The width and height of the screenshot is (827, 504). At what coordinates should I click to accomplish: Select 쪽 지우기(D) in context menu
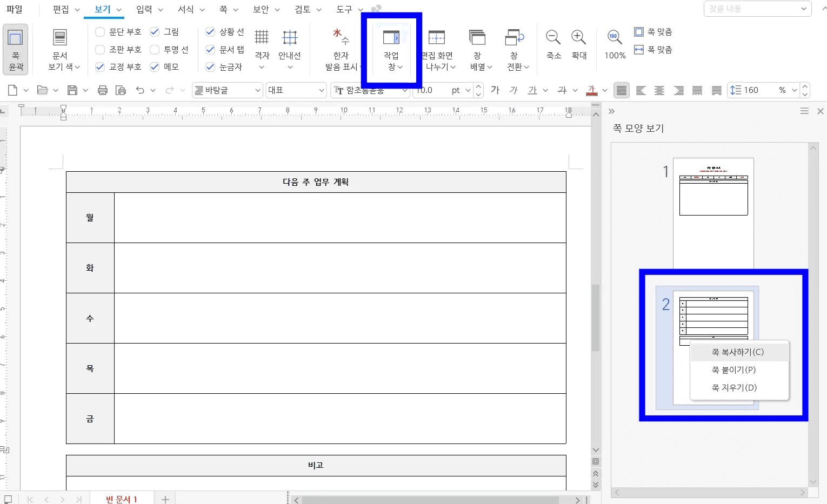734,387
